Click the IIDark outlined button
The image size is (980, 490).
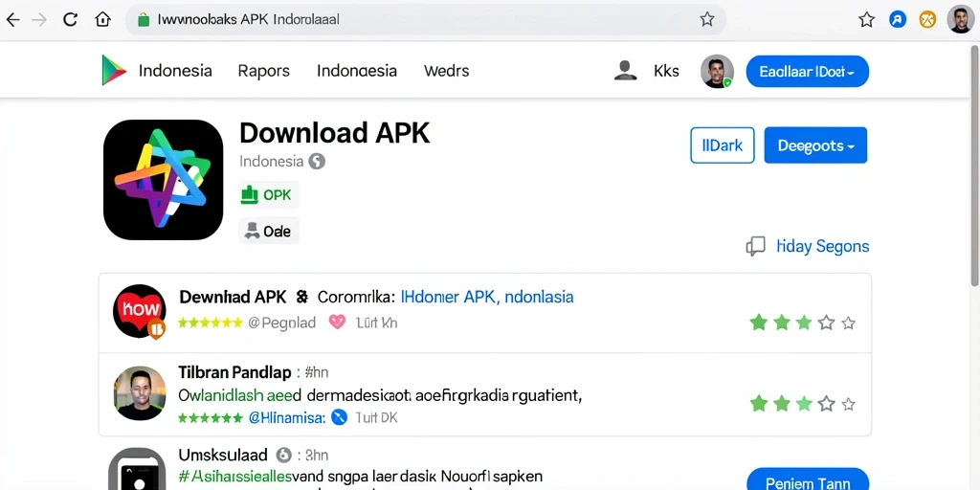[x=723, y=145]
